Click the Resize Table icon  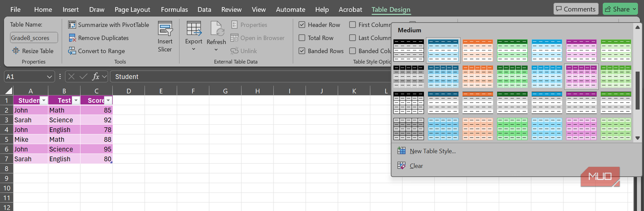coord(16,51)
